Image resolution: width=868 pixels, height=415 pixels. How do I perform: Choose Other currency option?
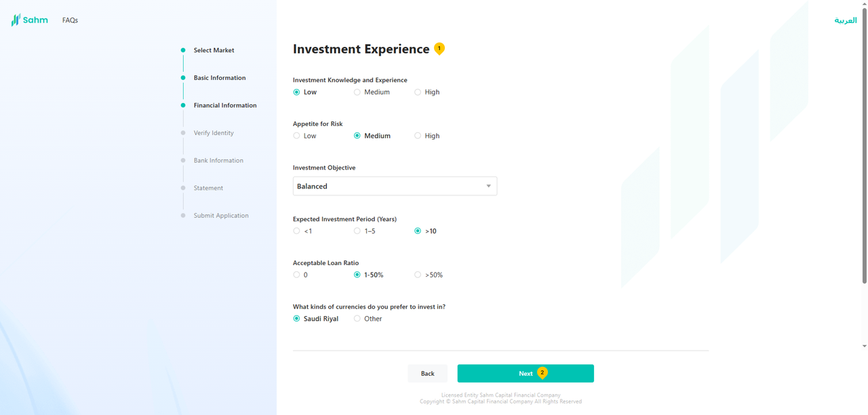[357, 319]
